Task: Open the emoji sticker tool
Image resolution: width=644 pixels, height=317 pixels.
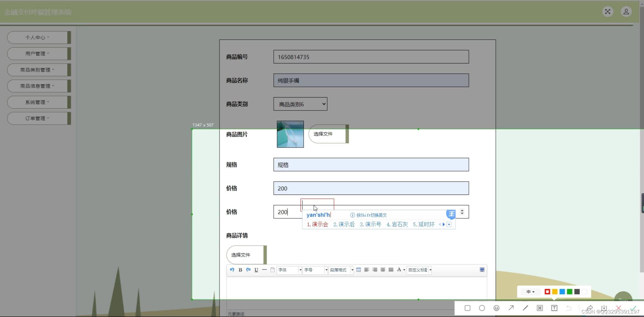Action: click(x=496, y=308)
